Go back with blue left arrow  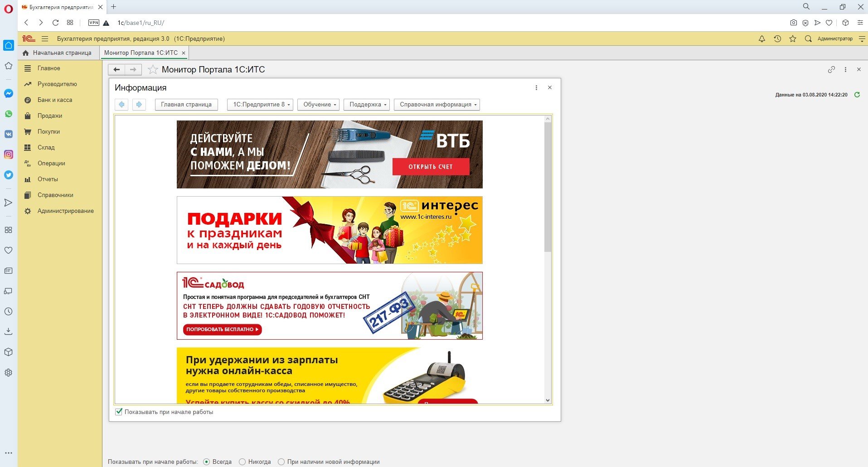121,105
